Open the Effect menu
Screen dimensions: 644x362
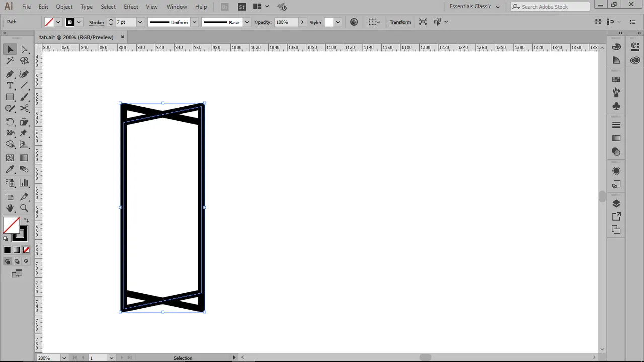tap(131, 7)
